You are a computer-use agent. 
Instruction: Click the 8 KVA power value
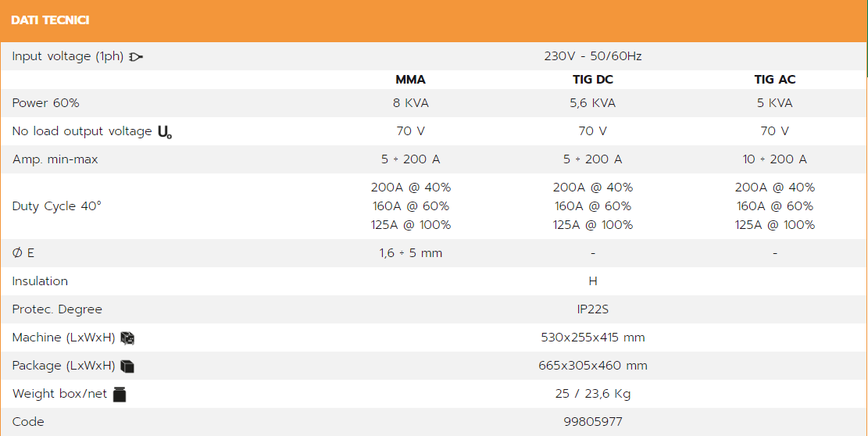(x=411, y=103)
